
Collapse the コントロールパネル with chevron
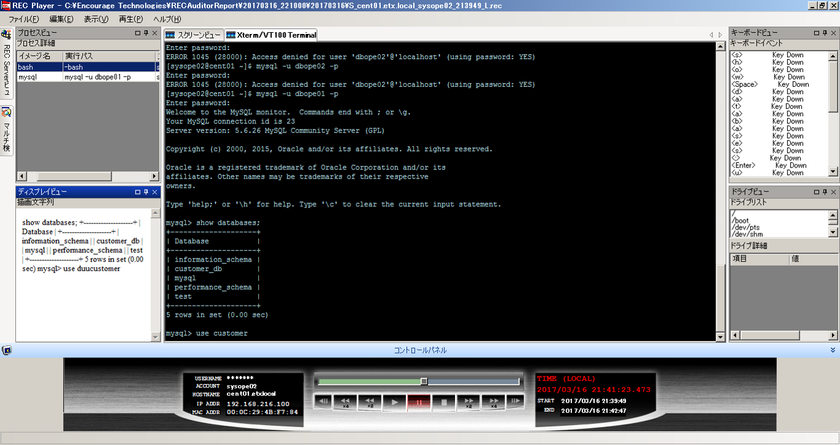pos(832,350)
